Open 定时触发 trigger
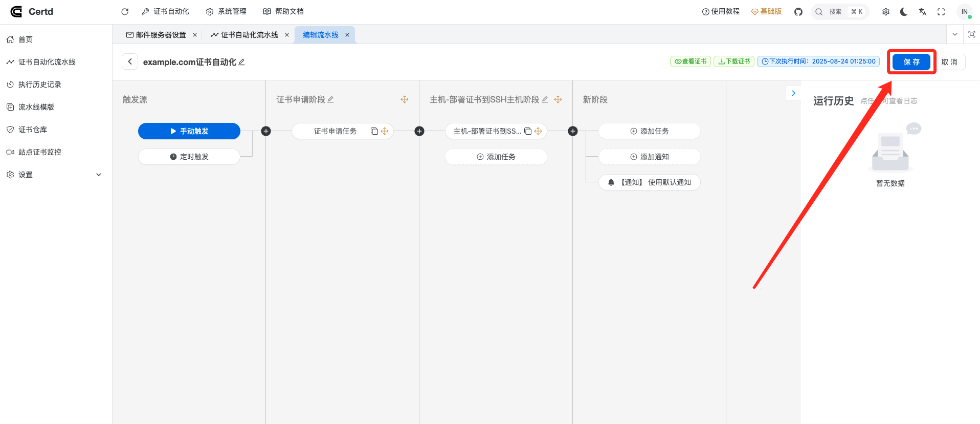 pyautogui.click(x=189, y=157)
